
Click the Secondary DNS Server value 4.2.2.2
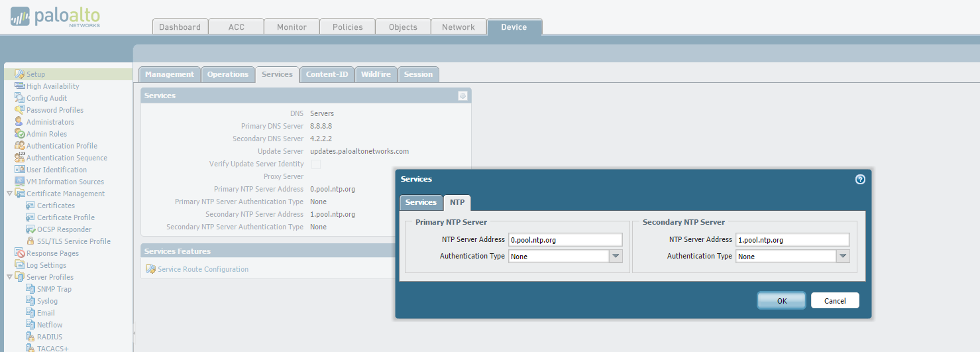click(x=321, y=139)
